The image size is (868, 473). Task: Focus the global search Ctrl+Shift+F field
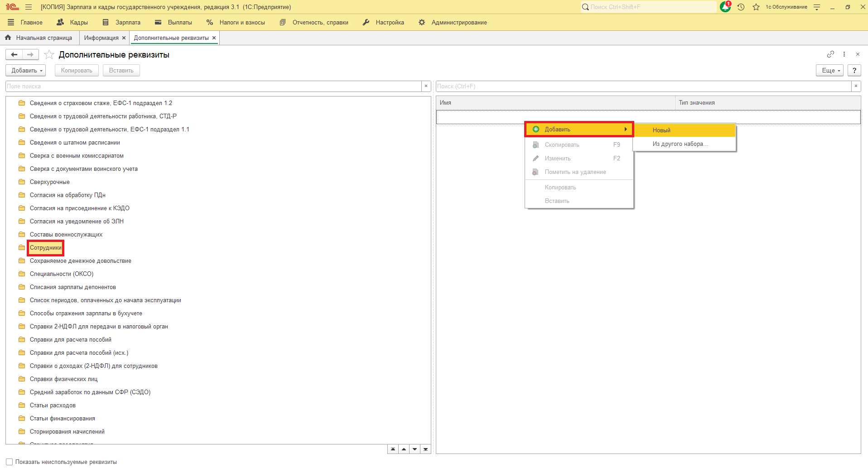(648, 7)
